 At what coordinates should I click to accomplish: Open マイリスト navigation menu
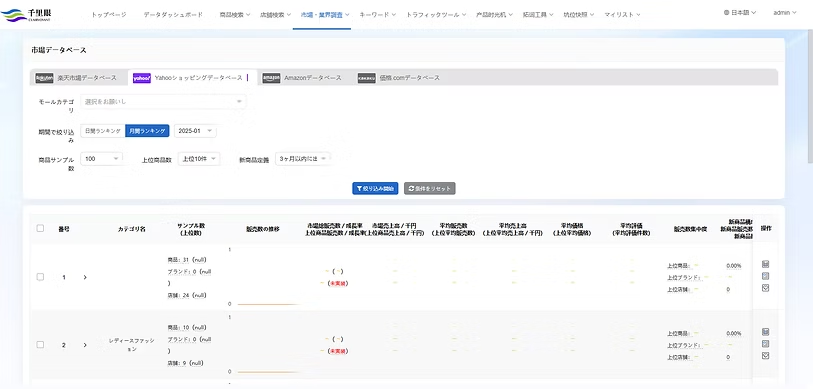point(622,15)
